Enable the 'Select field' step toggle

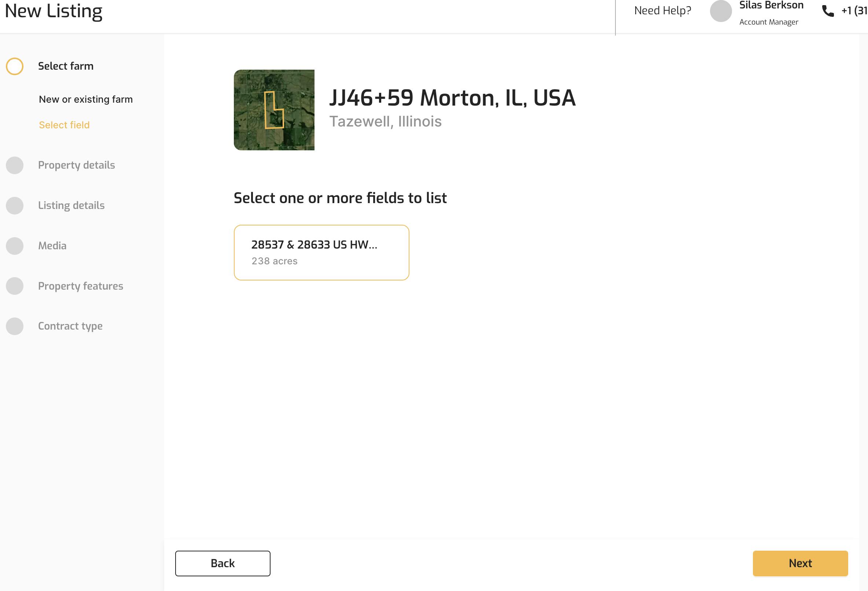(x=65, y=125)
